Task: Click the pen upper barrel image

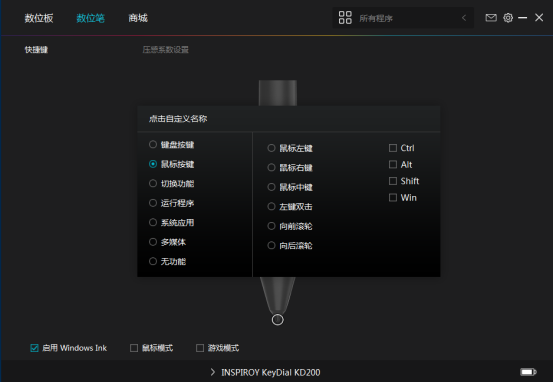Action: click(278, 93)
